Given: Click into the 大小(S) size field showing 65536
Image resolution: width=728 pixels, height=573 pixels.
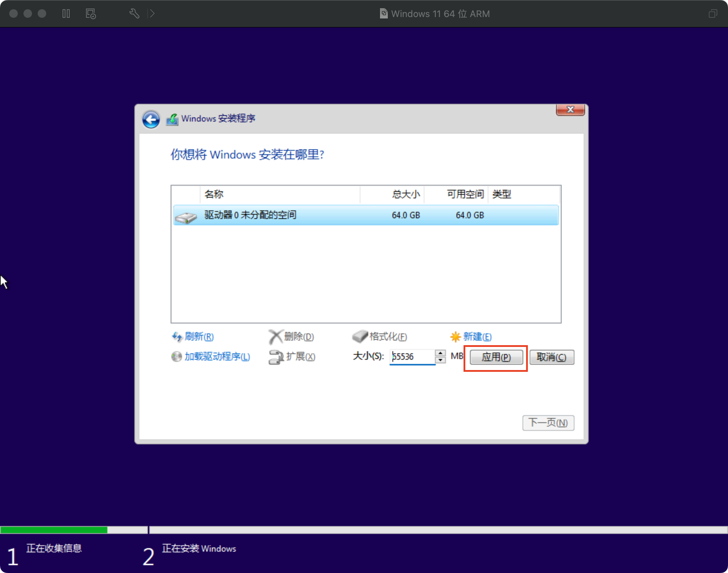Looking at the screenshot, I should (412, 357).
